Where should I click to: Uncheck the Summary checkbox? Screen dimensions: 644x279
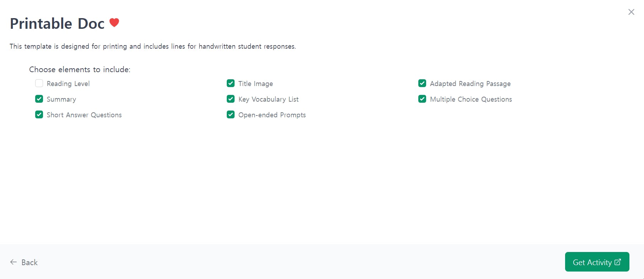click(x=39, y=99)
